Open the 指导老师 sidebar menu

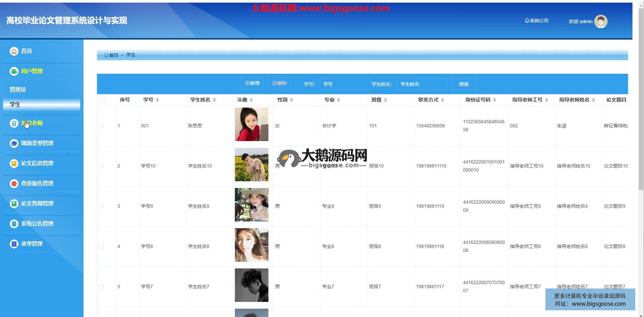click(32, 123)
